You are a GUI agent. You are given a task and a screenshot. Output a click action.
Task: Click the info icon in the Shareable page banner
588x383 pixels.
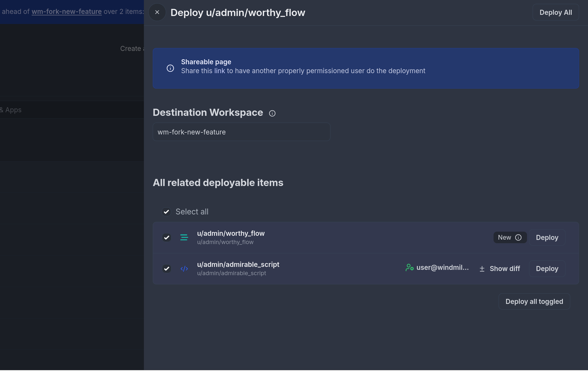point(170,68)
